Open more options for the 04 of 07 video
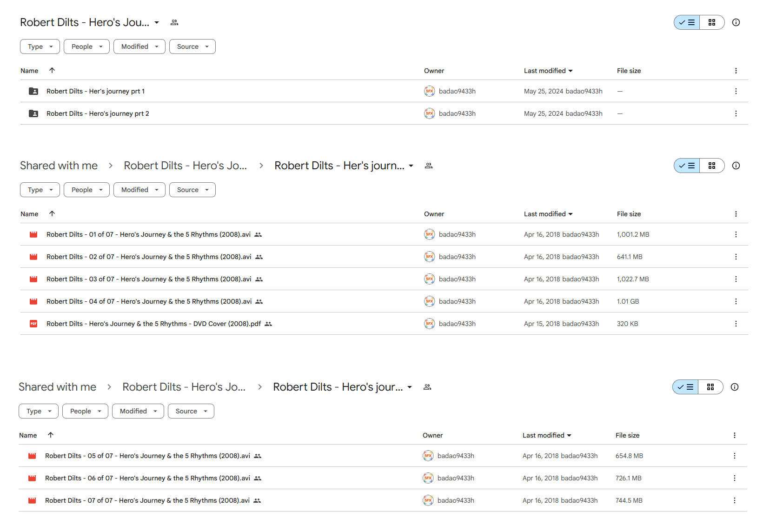The image size is (783, 532). click(736, 301)
